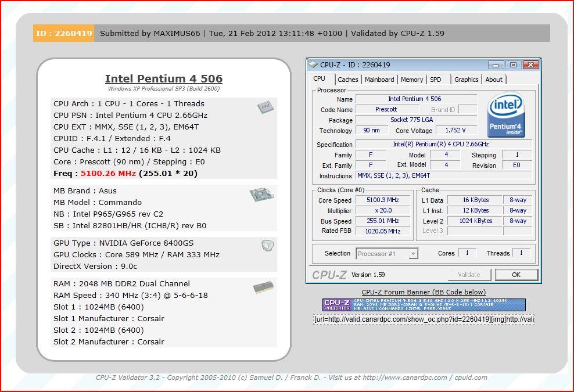The width and height of the screenshot is (574, 392).
Task: Click the motherboard icon beside MB Brand
Action: tap(262, 195)
